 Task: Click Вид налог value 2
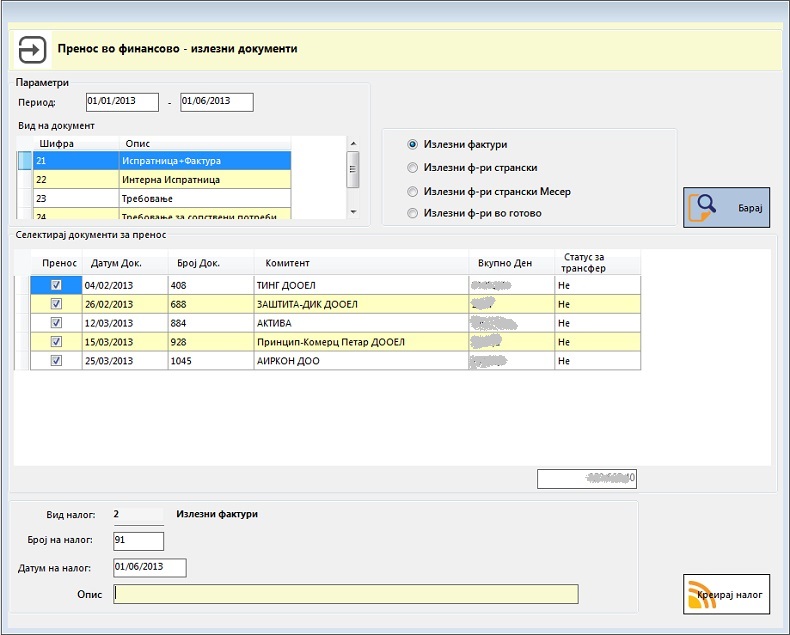(x=139, y=515)
